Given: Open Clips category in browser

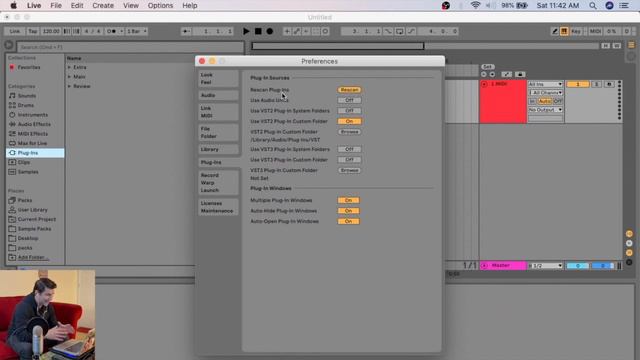Looking at the screenshot, I should click(x=24, y=162).
